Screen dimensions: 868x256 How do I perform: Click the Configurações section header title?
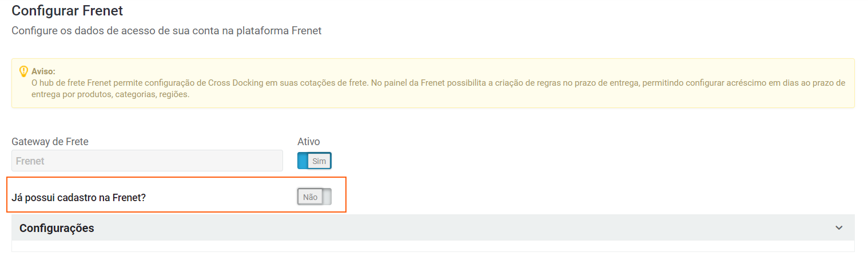coord(57,228)
